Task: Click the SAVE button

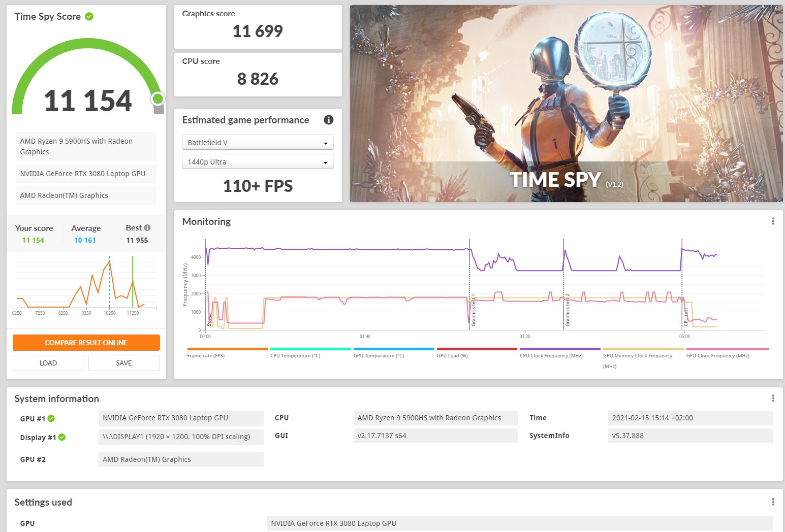Action: tap(124, 363)
